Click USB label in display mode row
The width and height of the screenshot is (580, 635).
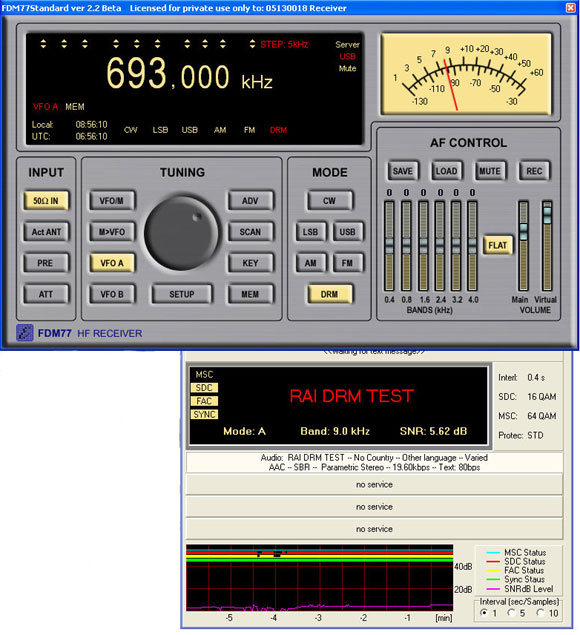190,130
